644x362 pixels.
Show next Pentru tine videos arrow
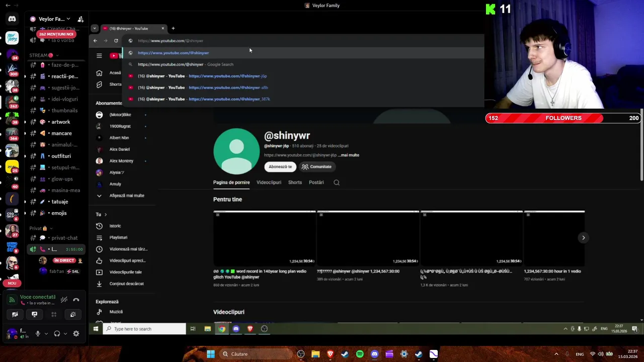[583, 237]
